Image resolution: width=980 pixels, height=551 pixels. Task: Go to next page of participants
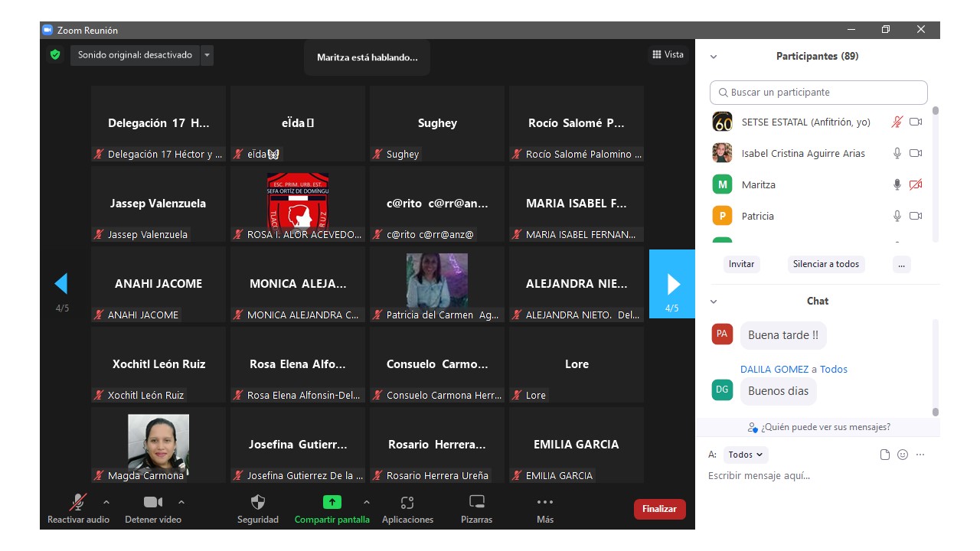coord(672,284)
